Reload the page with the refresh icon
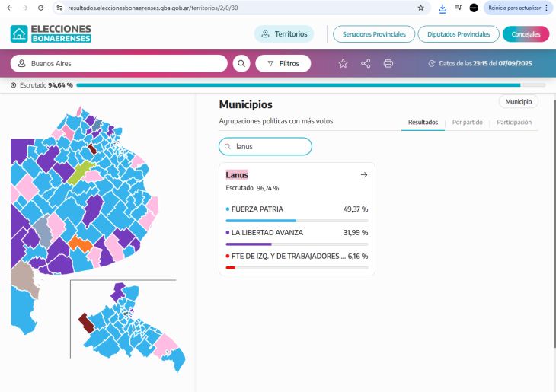 (x=41, y=8)
